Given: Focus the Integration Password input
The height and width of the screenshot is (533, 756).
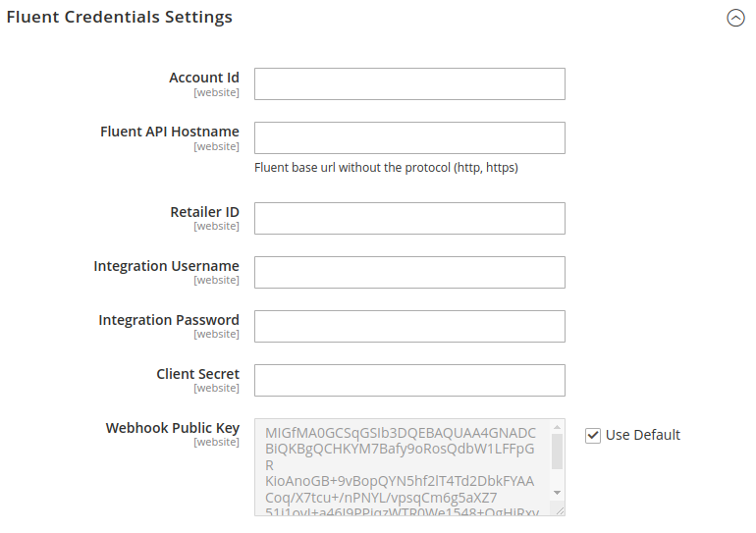Looking at the screenshot, I should (409, 327).
